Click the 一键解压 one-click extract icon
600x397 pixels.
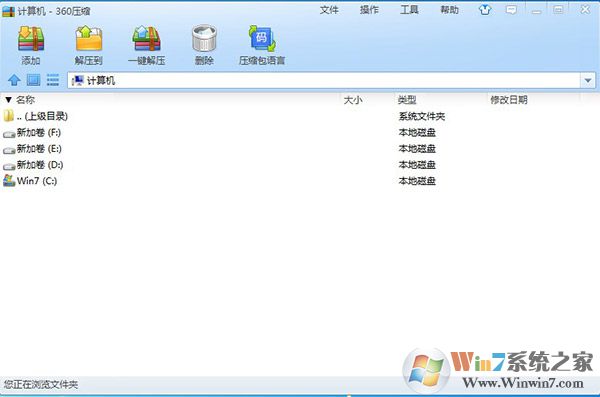coord(146,39)
